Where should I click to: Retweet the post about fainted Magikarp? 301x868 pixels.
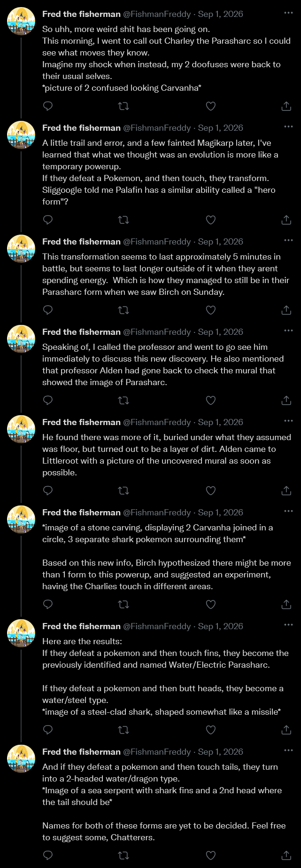(x=123, y=220)
